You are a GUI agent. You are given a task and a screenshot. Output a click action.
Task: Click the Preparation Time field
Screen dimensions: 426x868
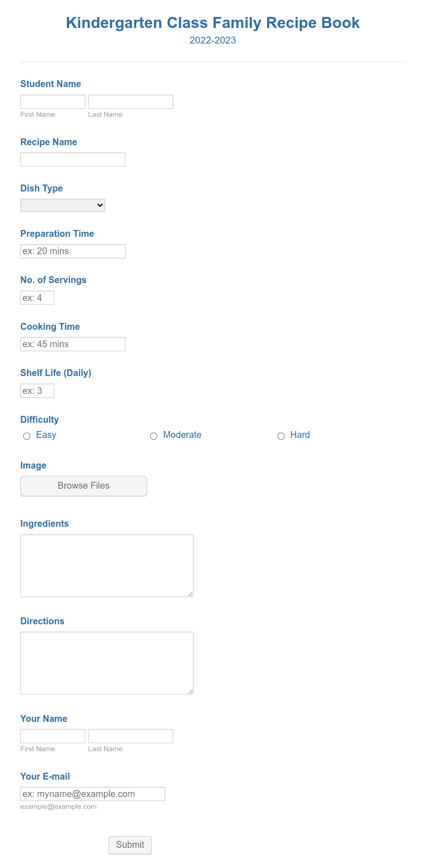tap(73, 251)
